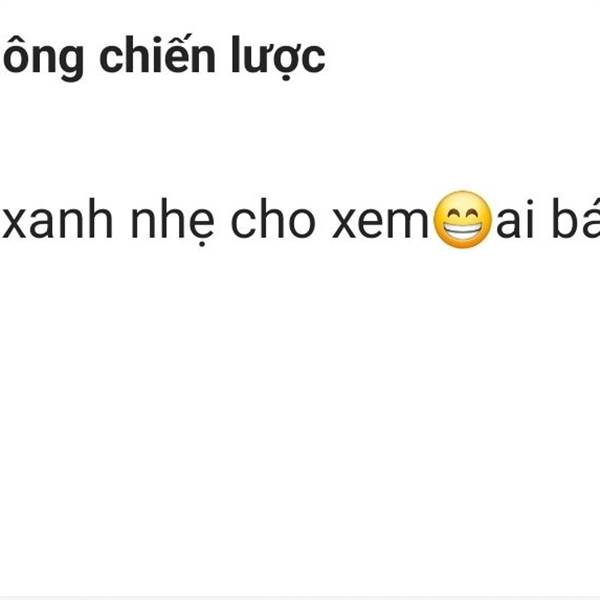Click the smiling teeth of the emoji
This screenshot has height=600, width=600.
pyautogui.click(x=462, y=231)
